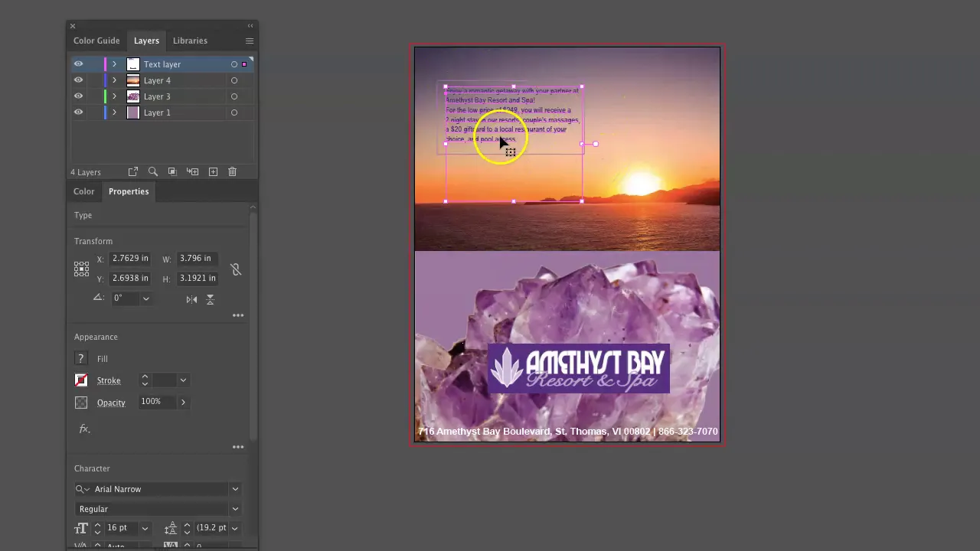
Task: Click the Layer 3 crystal thumbnail
Action: click(x=133, y=96)
